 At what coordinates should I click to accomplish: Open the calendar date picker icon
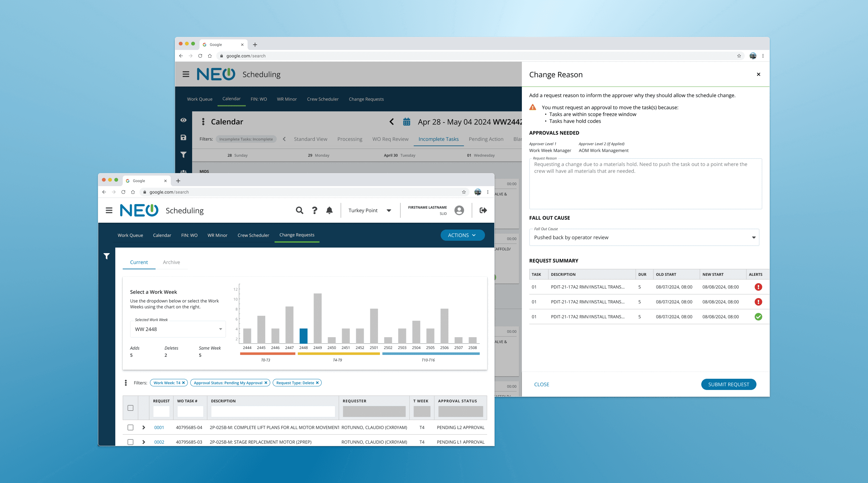[406, 122]
